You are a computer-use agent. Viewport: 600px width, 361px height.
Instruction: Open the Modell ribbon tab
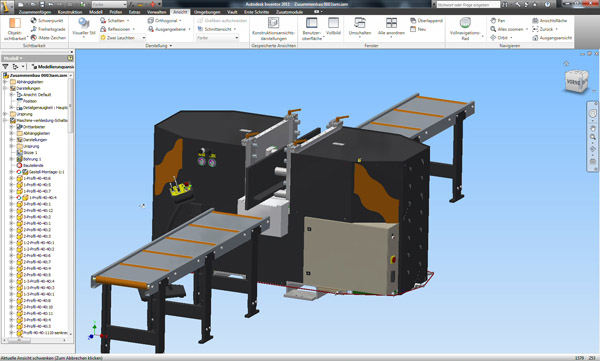96,12
